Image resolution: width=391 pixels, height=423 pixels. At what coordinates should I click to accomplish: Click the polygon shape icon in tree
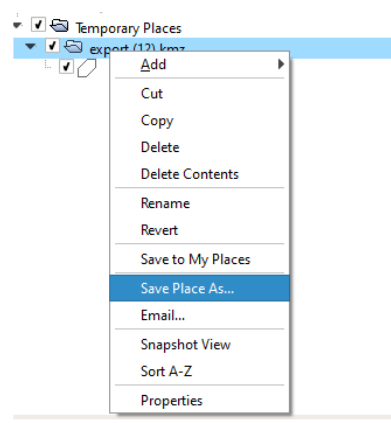87,68
